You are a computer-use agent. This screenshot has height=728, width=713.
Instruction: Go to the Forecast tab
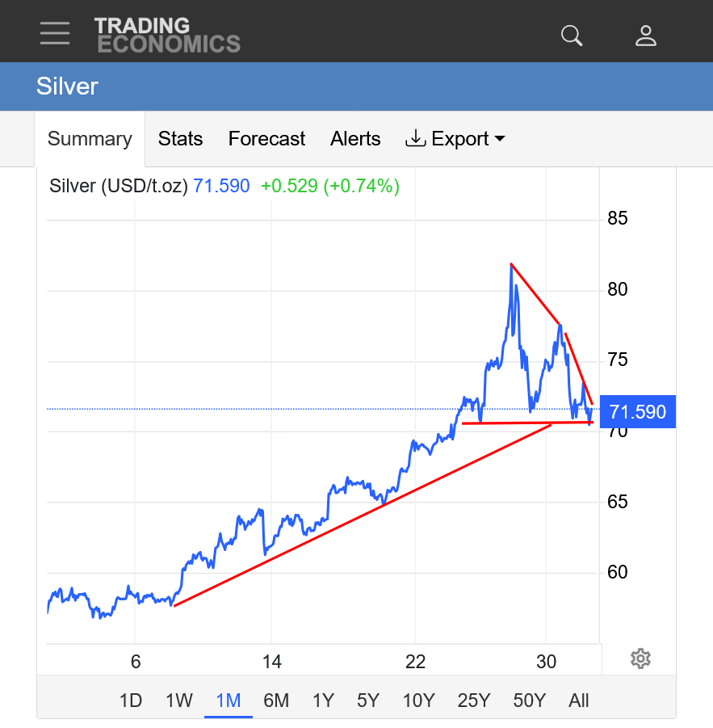click(266, 139)
